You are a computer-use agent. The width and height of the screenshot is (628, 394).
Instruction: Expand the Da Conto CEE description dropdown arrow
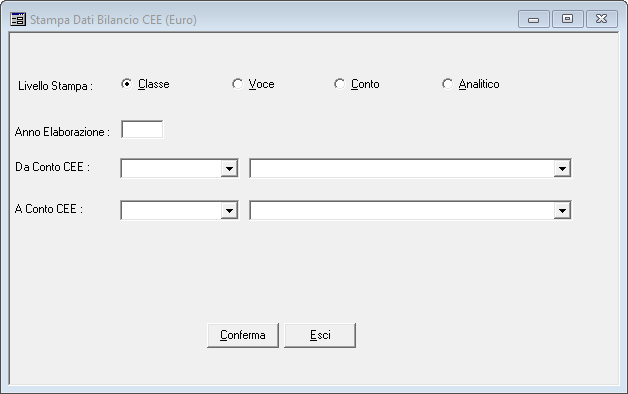click(x=562, y=169)
